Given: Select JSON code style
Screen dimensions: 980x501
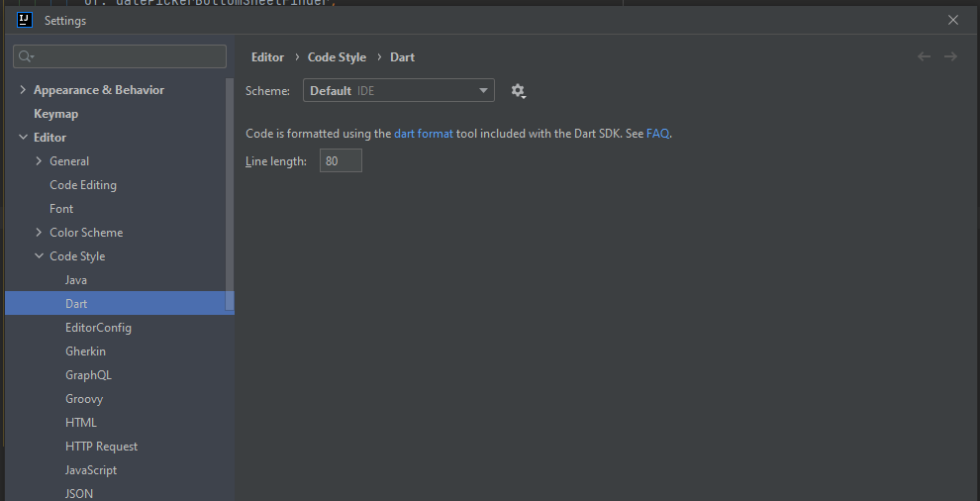Looking at the screenshot, I should (x=79, y=494).
